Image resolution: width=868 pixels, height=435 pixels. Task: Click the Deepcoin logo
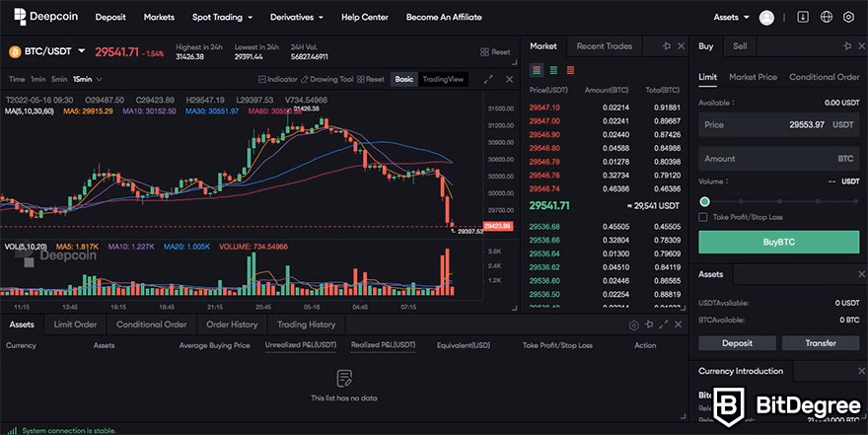[45, 17]
